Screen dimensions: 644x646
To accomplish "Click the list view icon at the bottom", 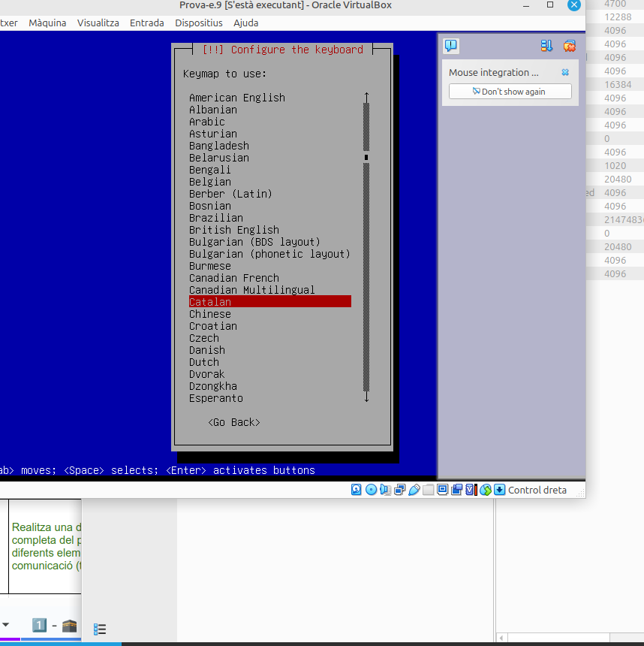I will (x=100, y=629).
